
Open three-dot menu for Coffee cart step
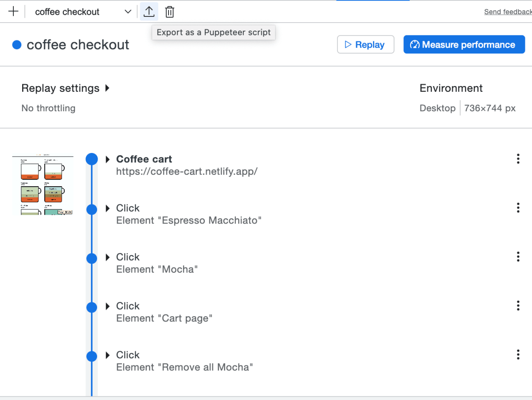(518, 159)
